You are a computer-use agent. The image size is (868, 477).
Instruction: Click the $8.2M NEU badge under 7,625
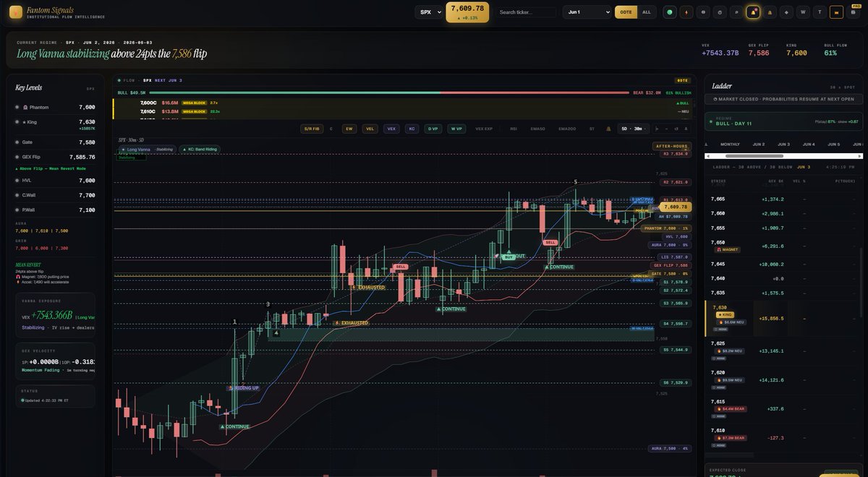click(x=728, y=351)
